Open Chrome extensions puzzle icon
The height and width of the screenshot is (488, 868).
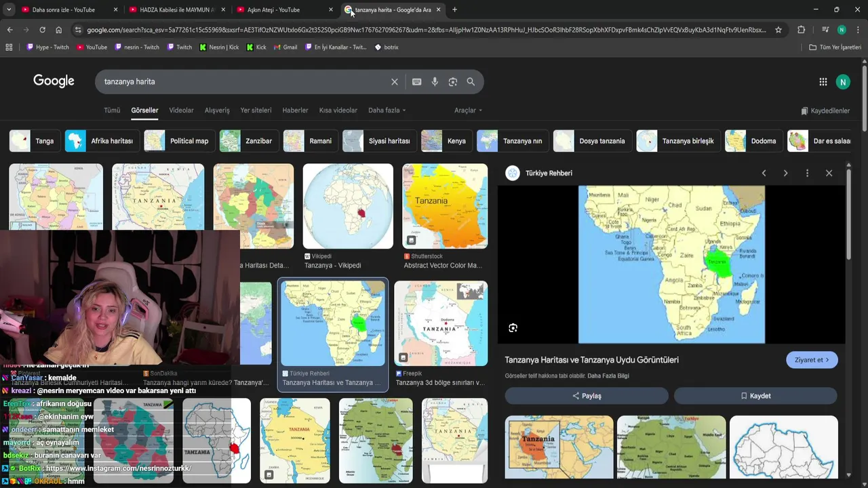(801, 30)
